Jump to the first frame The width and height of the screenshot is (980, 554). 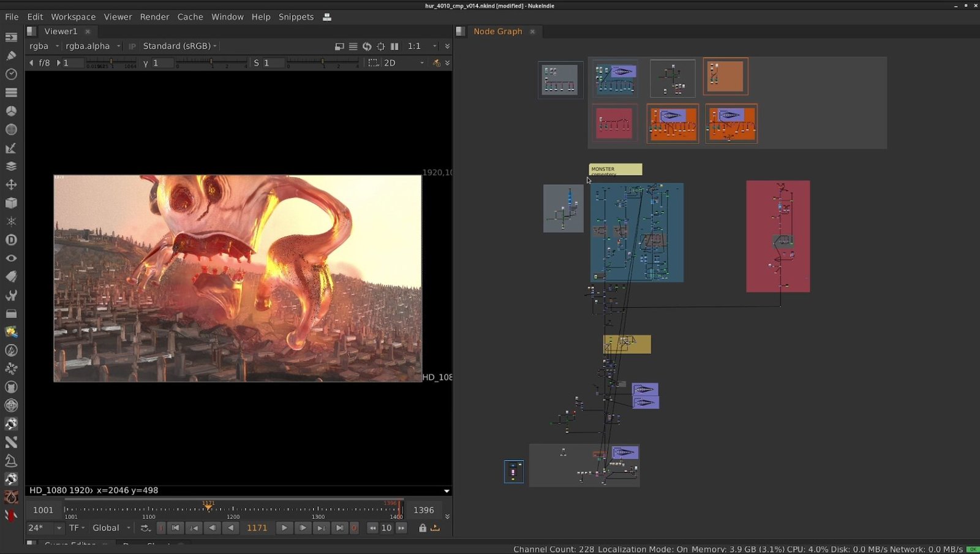pyautogui.click(x=175, y=528)
